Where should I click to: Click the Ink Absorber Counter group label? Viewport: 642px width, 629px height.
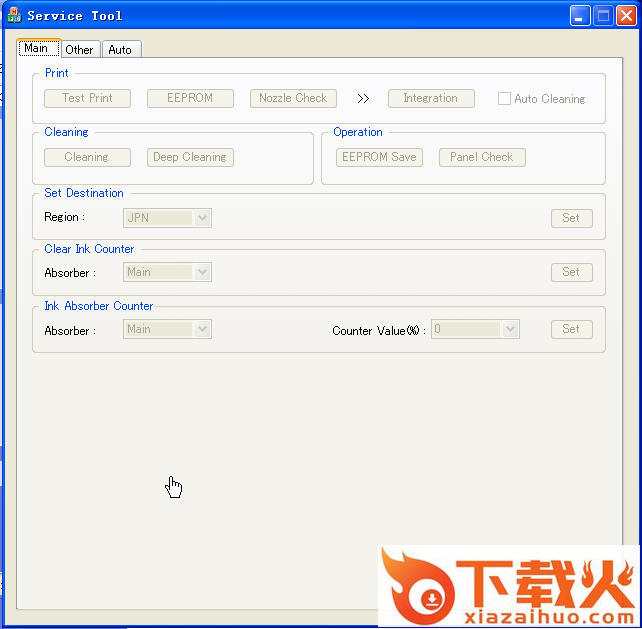coord(99,306)
